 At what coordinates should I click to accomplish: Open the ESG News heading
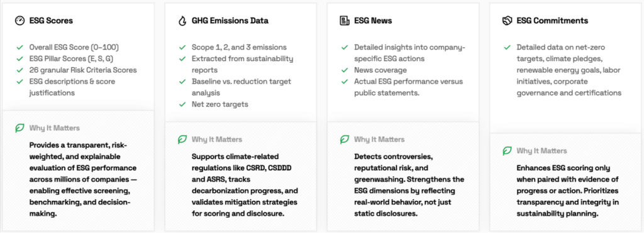pos(373,21)
